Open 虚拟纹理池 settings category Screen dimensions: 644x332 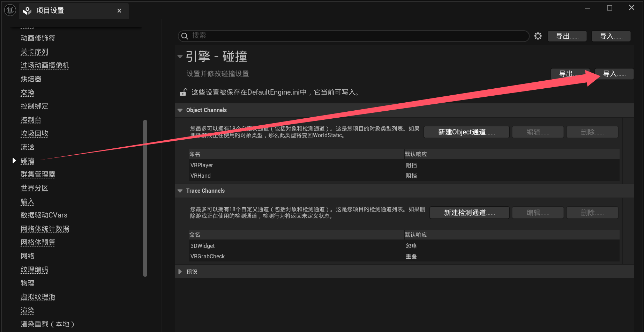(x=38, y=297)
